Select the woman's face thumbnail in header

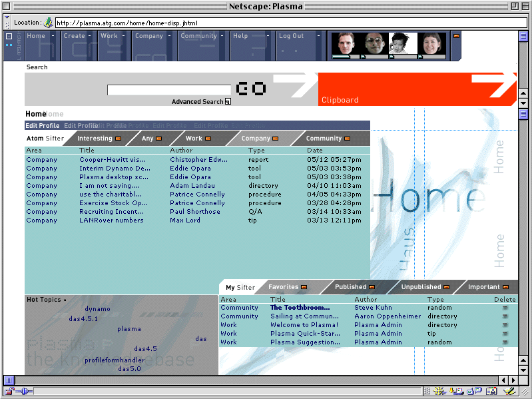[431, 43]
